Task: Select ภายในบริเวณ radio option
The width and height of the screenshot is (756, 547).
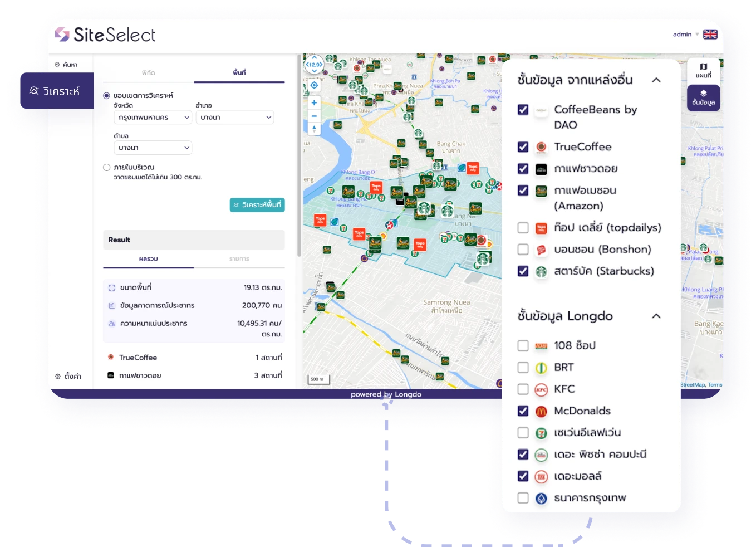Action: (x=106, y=167)
